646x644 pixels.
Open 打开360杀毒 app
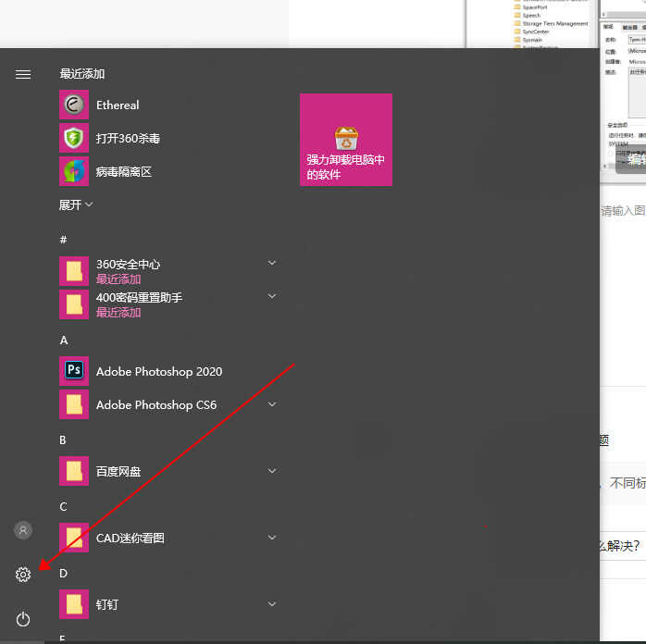[x=128, y=139]
